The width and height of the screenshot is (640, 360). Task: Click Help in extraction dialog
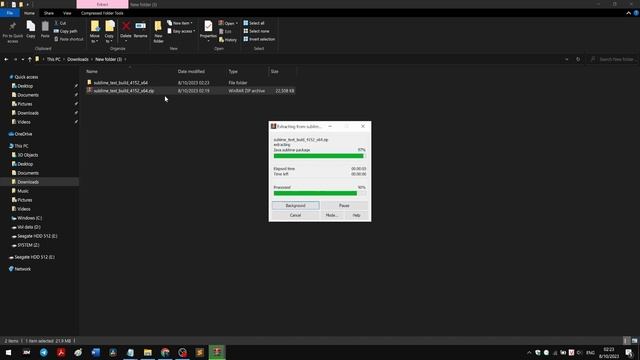click(356, 215)
